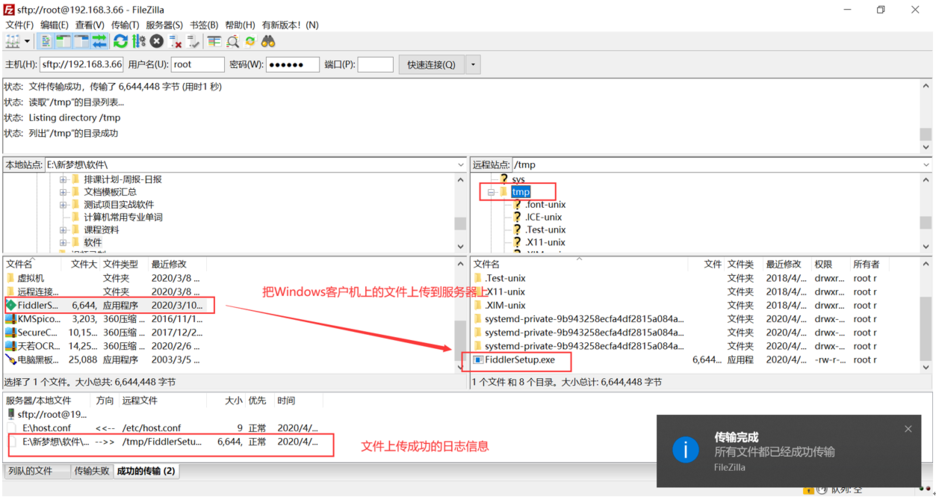Click the 主机 host input field
The height and width of the screenshot is (500, 936).
pos(81,64)
